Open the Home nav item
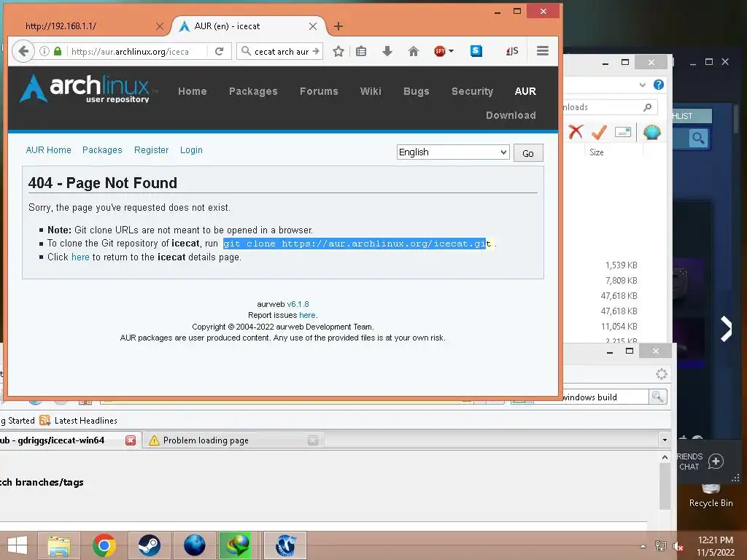This screenshot has width=747, height=560. click(193, 91)
